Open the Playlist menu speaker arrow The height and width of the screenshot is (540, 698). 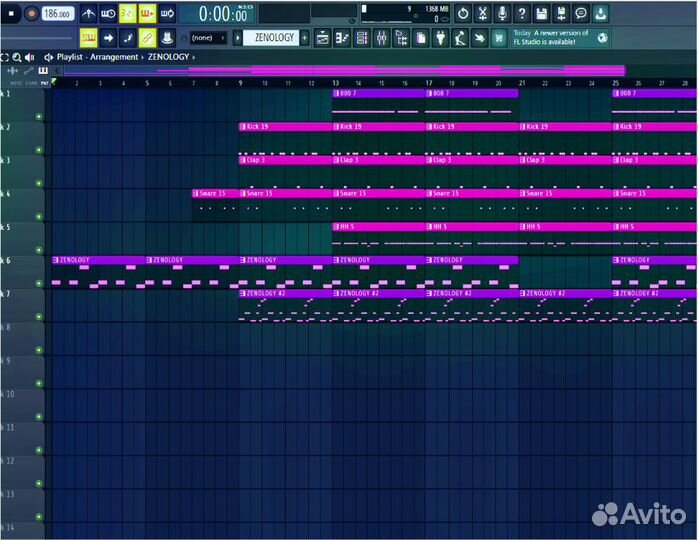[49, 57]
